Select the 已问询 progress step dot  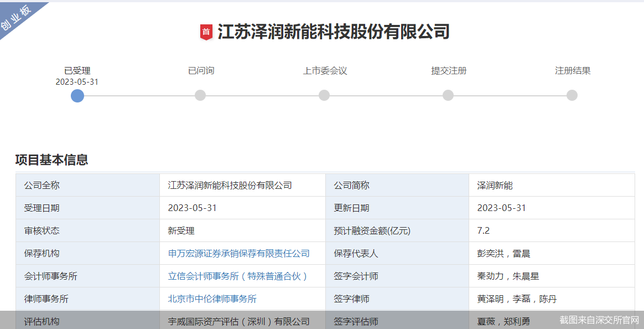pos(200,95)
